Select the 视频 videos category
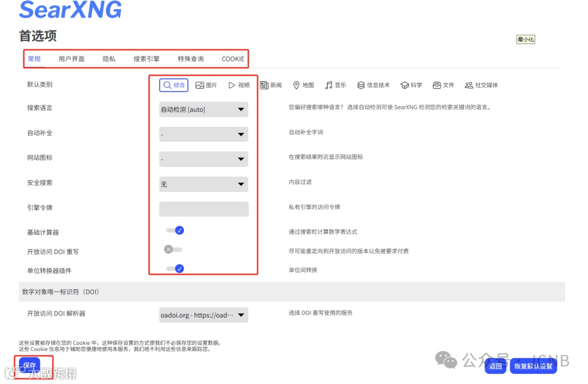The height and width of the screenshot is (384, 588). (239, 85)
